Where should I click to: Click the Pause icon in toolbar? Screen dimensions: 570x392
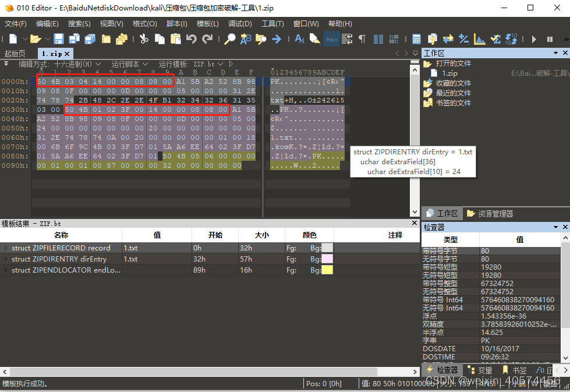coord(550,39)
